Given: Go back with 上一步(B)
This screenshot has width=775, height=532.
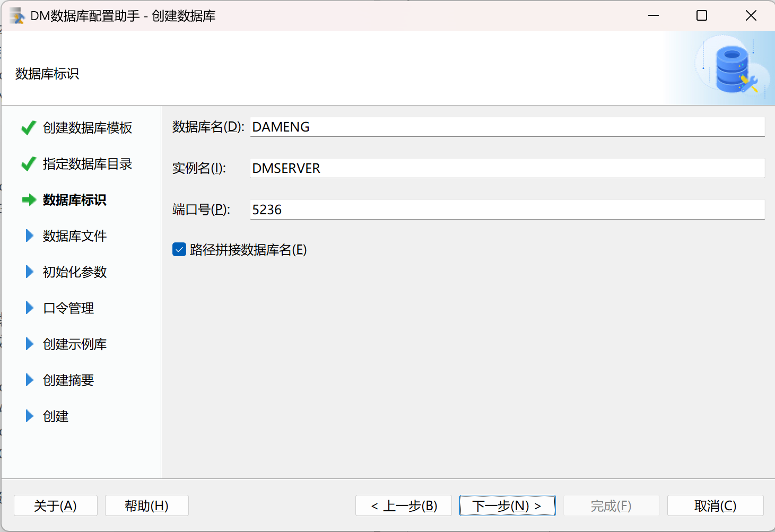Looking at the screenshot, I should [404, 505].
